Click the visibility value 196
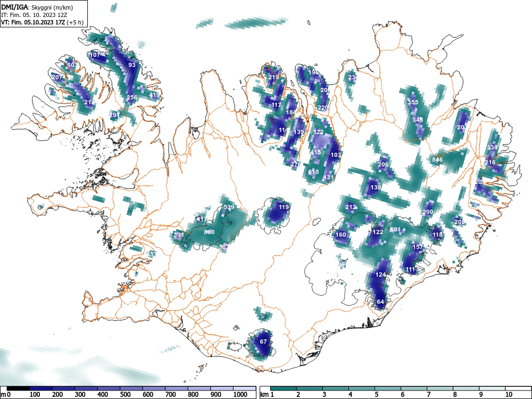 tap(313, 72)
